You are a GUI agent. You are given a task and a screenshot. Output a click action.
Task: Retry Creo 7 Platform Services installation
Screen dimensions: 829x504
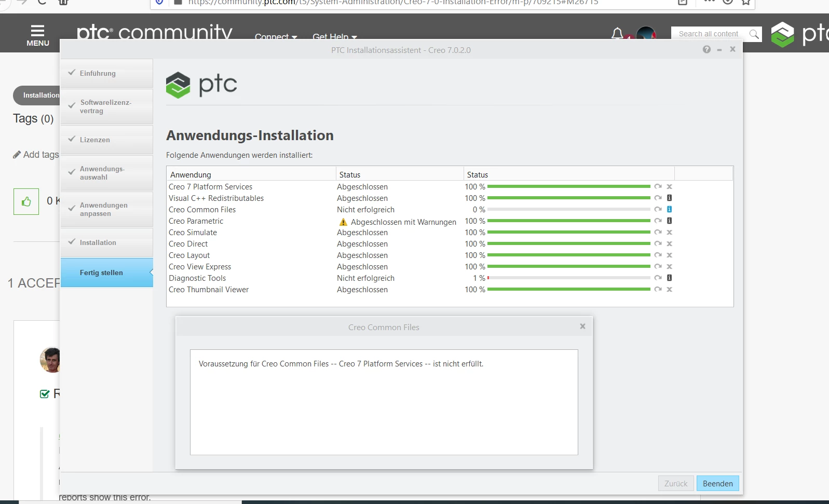click(x=658, y=186)
